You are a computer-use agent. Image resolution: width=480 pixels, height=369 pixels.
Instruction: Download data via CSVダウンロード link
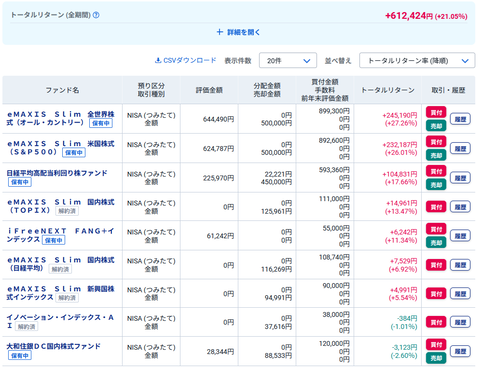click(x=186, y=60)
